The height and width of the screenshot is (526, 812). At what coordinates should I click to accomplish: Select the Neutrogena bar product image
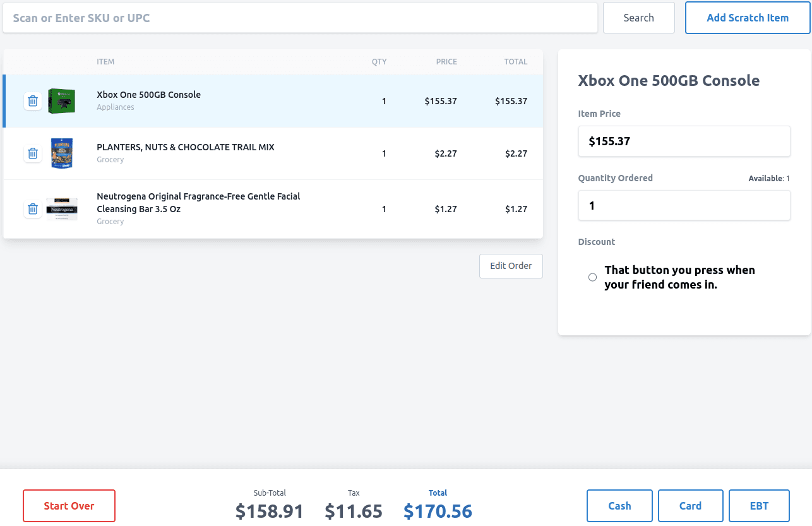(62, 209)
